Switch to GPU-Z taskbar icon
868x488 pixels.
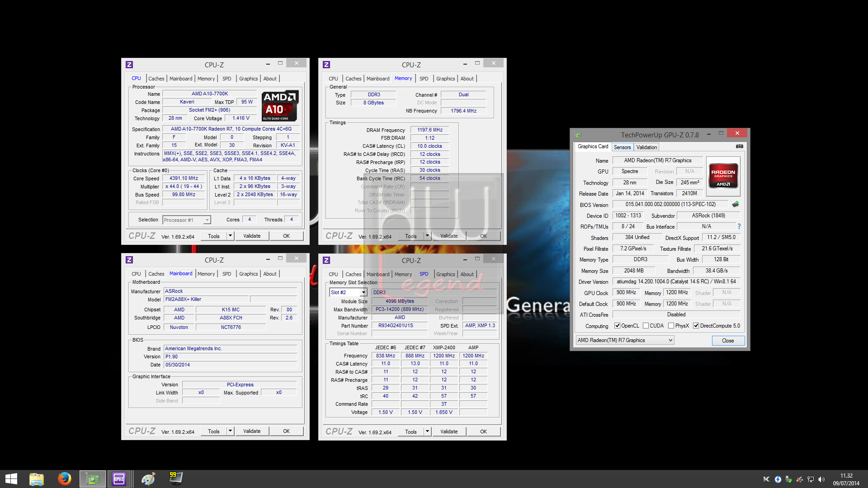93,479
